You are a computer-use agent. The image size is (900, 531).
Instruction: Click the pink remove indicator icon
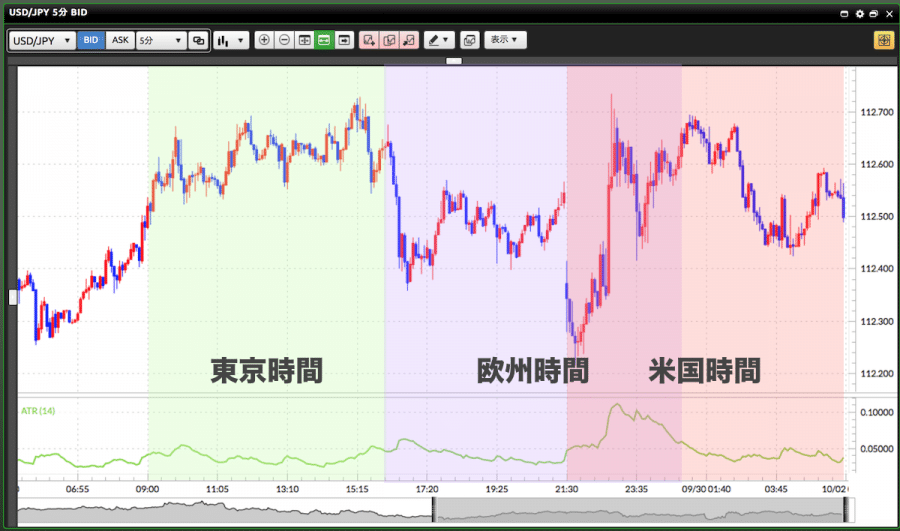pyautogui.click(x=409, y=40)
